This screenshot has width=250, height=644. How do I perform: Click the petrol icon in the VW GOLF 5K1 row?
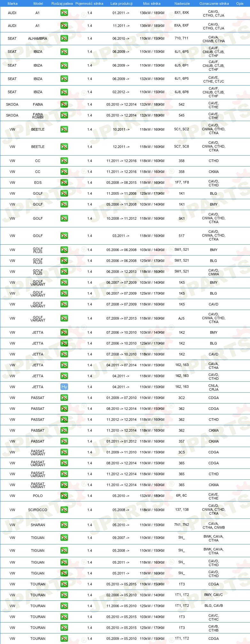tap(64, 218)
